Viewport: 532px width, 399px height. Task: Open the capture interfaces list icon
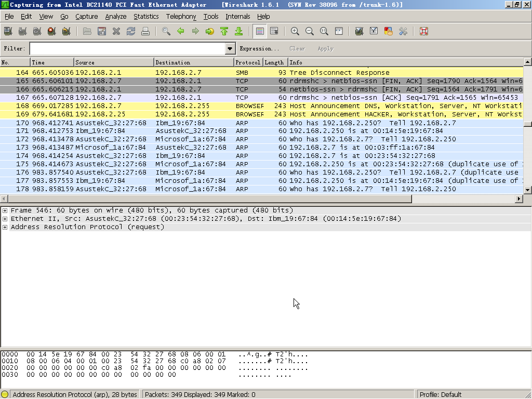[8, 31]
